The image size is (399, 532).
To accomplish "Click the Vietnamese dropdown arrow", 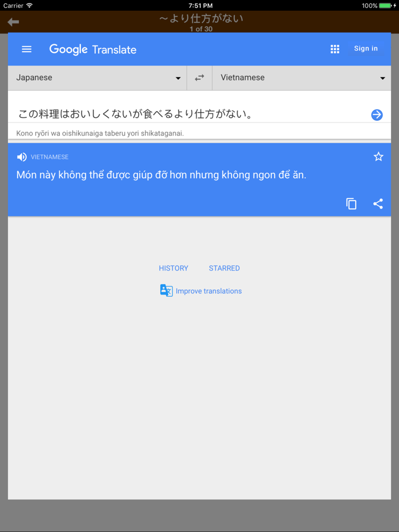I will (x=382, y=78).
